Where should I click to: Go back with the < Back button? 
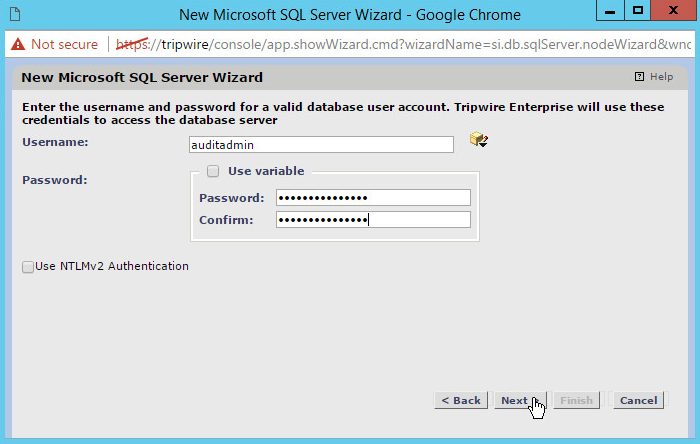461,400
